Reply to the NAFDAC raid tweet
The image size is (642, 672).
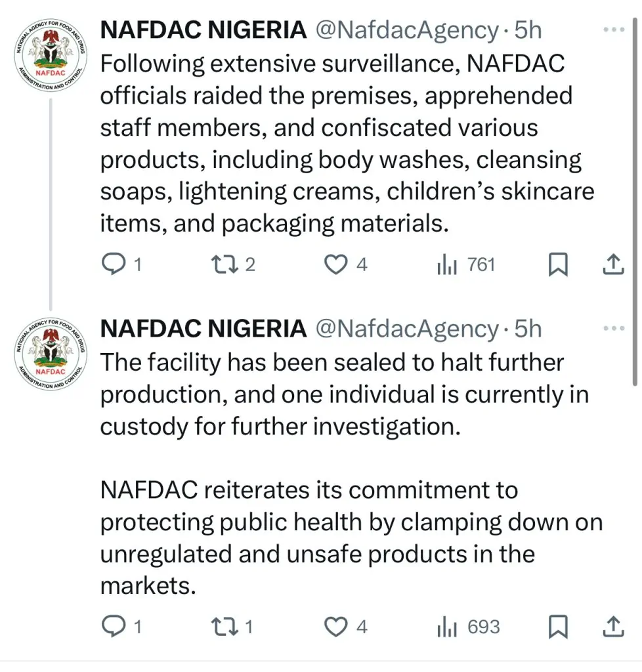point(116,264)
